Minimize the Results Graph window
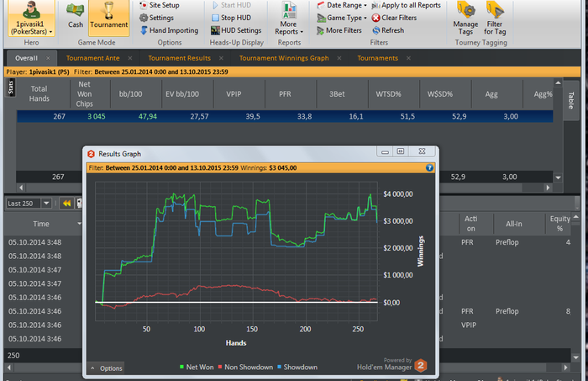The image size is (588, 381). coord(385,151)
